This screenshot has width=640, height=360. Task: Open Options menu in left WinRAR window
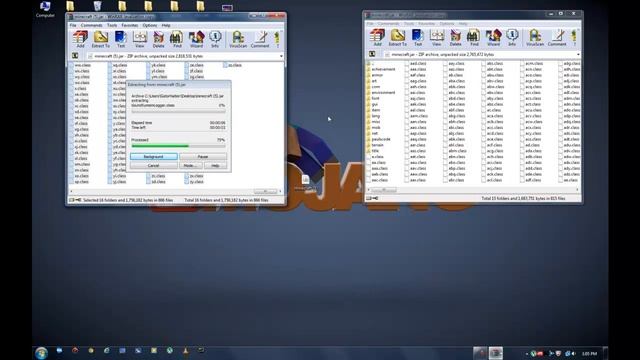tap(150, 25)
